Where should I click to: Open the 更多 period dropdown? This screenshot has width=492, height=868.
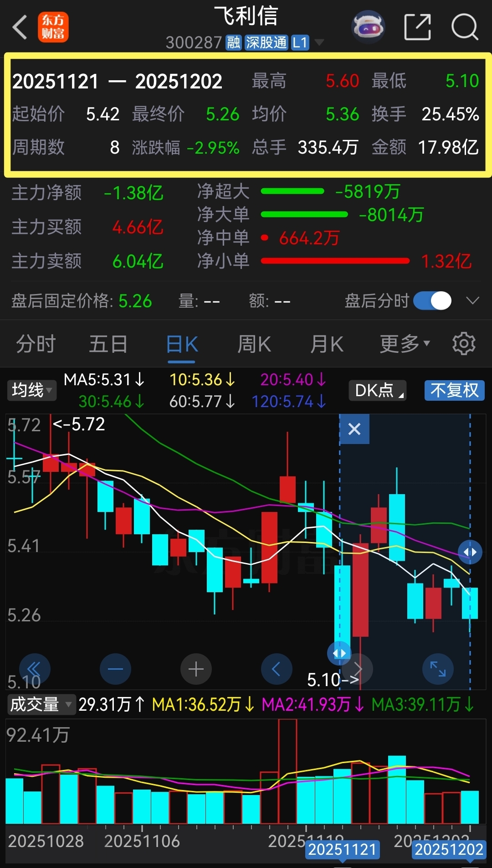tap(405, 344)
